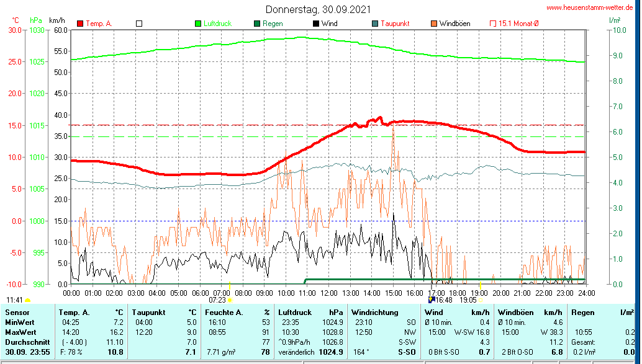The height and width of the screenshot is (364, 642).
Task: Click the Luftdruck column header in the table
Action: [x=296, y=313]
